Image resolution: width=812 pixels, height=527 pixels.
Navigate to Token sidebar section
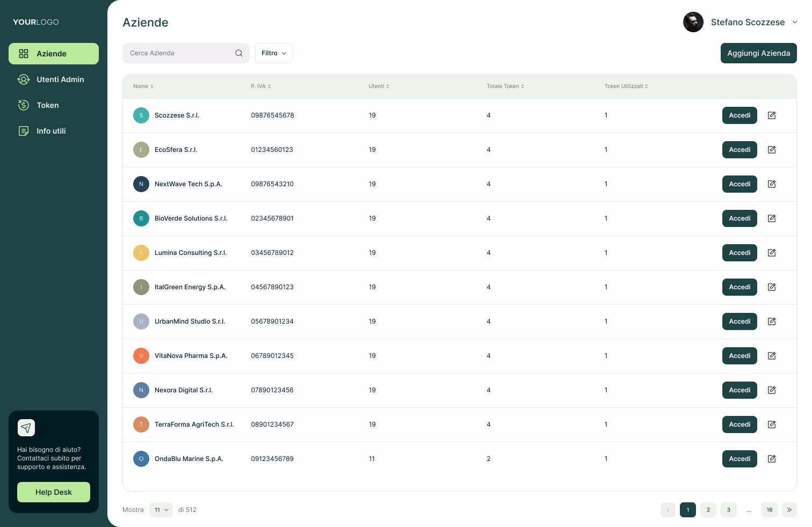click(47, 105)
